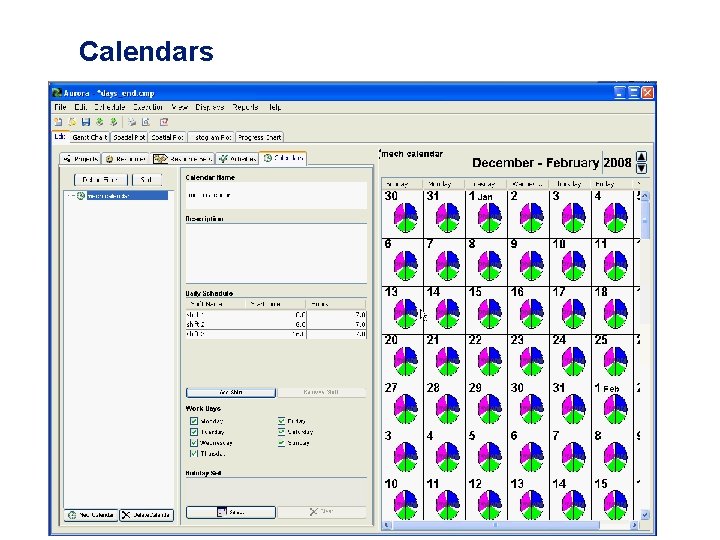Click the Sort button above calendar tree
The height and width of the screenshot is (540, 720).
click(146, 180)
